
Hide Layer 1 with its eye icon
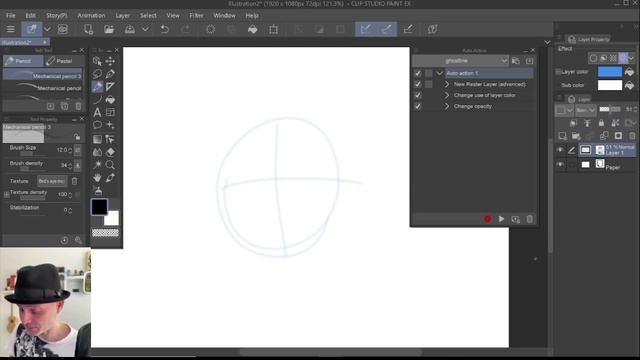coord(560,150)
